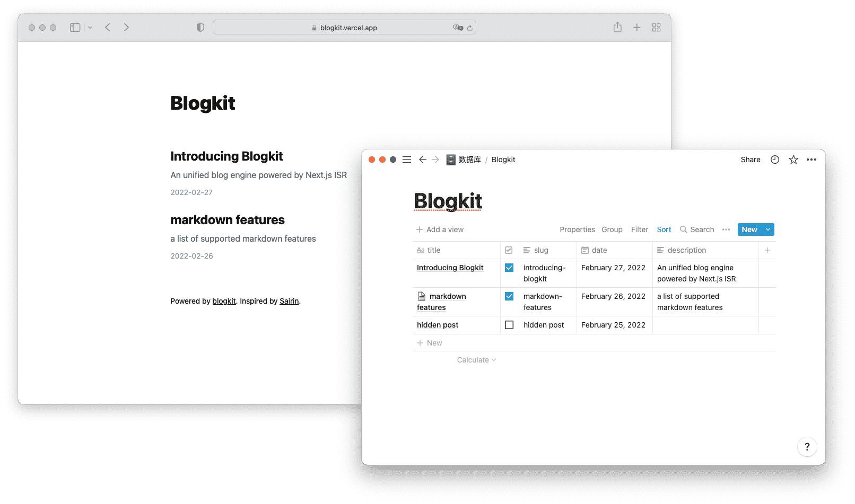Open New button dropdown arrow
Image resolution: width=855 pixels, height=504 pixels.
point(768,229)
